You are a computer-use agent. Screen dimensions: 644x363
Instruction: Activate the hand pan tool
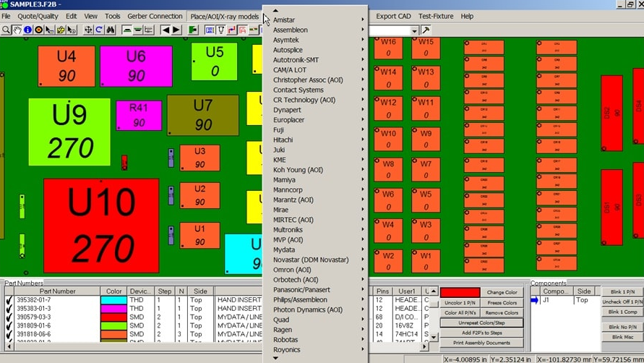click(x=17, y=30)
